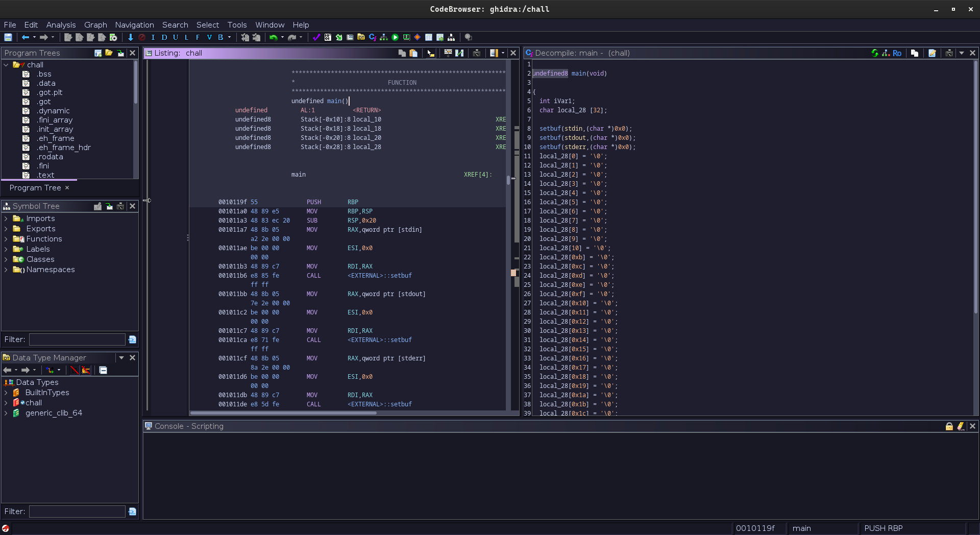Toggle Listing field header format editor
The width and height of the screenshot is (980, 535).
[448, 53]
